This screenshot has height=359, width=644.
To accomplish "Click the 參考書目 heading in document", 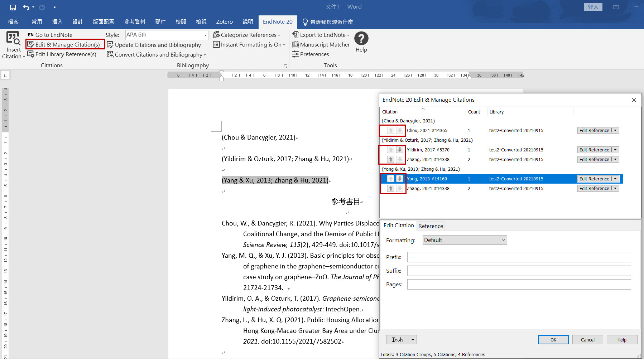I will click(x=345, y=202).
